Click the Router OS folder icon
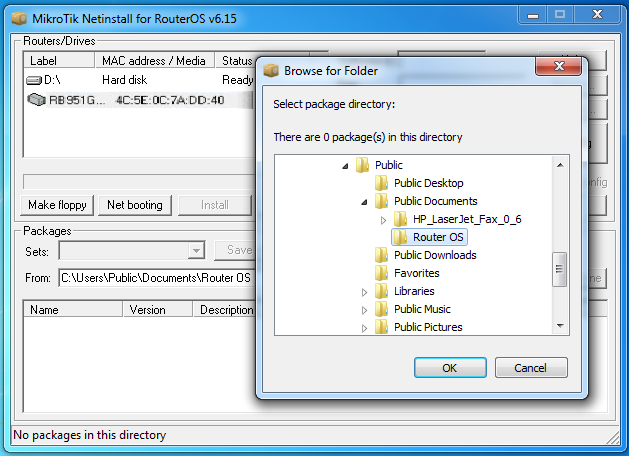The width and height of the screenshot is (629, 456). tap(400, 237)
